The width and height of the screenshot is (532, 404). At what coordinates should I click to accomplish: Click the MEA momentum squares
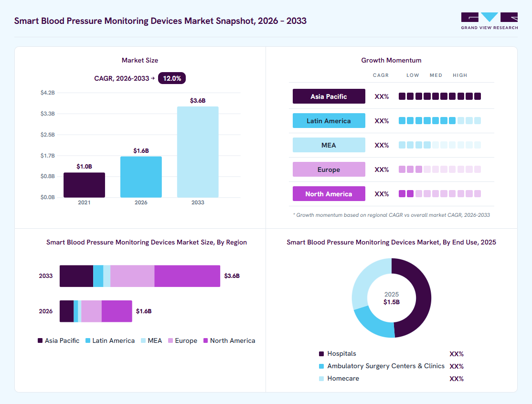440,145
